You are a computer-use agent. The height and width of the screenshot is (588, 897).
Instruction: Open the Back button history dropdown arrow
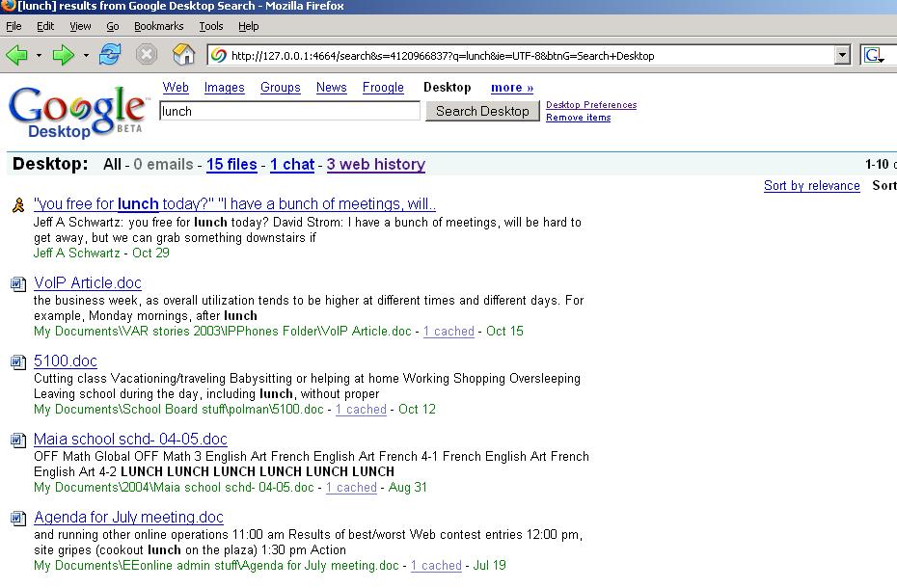pyautogui.click(x=39, y=56)
